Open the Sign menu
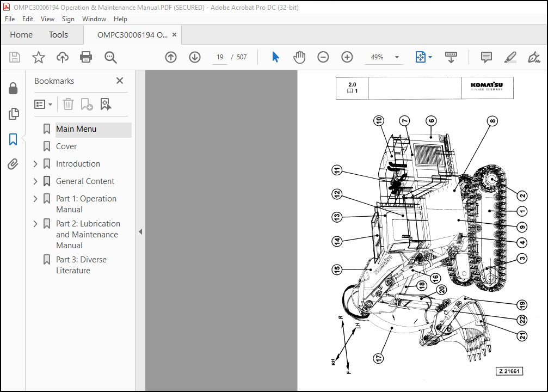This screenshot has height=392, width=548. tap(68, 19)
